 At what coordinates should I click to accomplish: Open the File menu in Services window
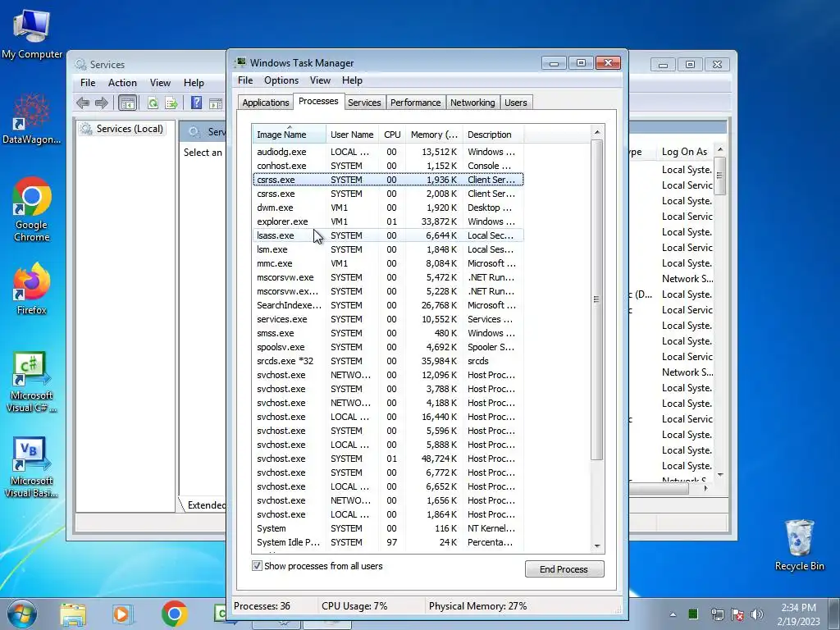tap(88, 83)
